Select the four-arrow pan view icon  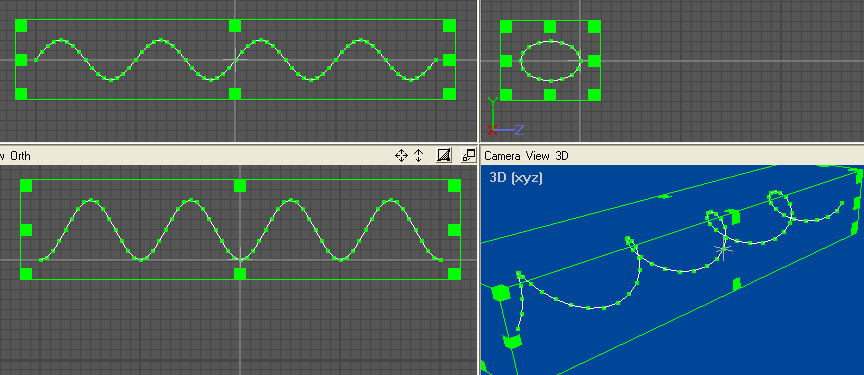pos(401,156)
